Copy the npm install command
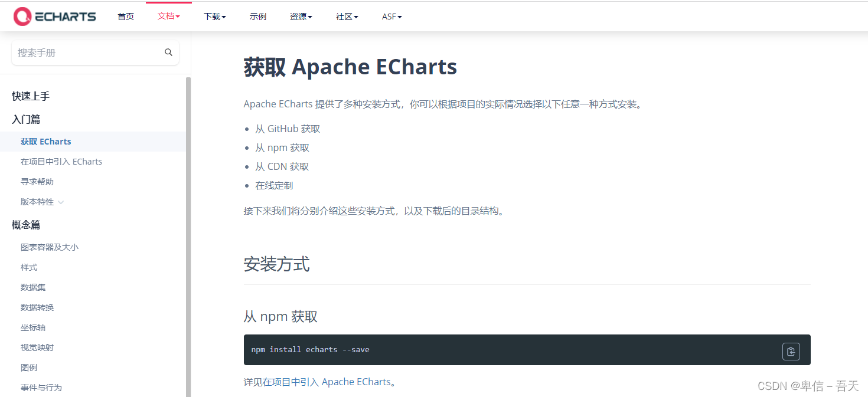The width and height of the screenshot is (868, 397). [791, 352]
